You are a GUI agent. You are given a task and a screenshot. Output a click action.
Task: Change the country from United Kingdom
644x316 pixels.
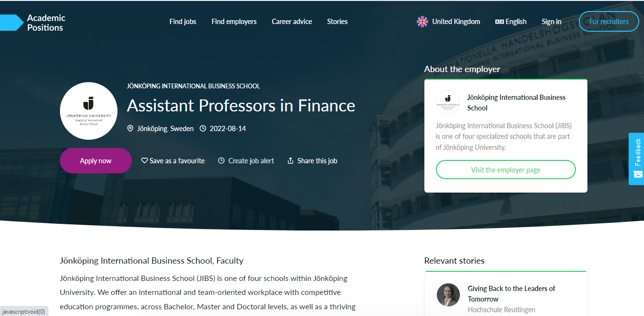point(456,22)
